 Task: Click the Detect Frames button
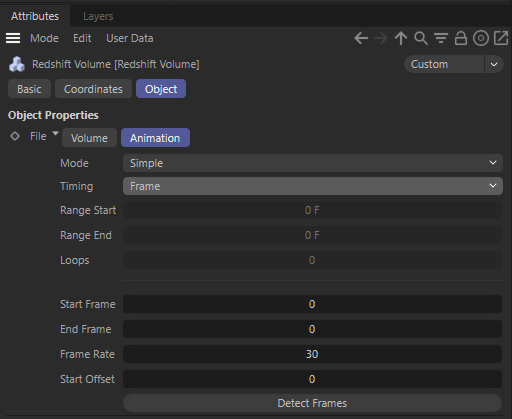312,403
